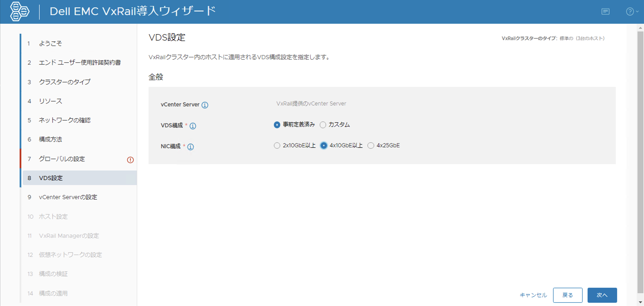The width and height of the screenshot is (644, 306).
Task: Open the feedback message icon in header
Action: 605,12
